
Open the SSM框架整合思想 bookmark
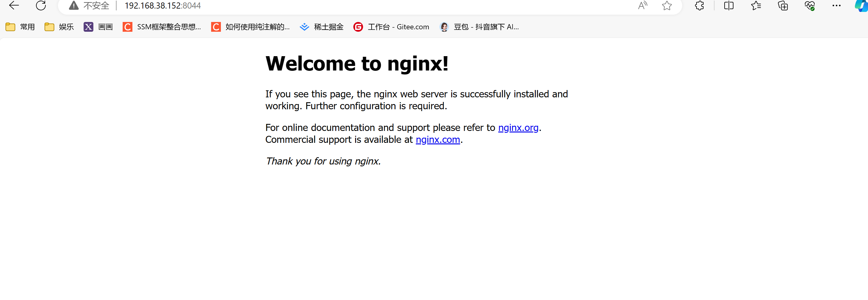pyautogui.click(x=162, y=27)
